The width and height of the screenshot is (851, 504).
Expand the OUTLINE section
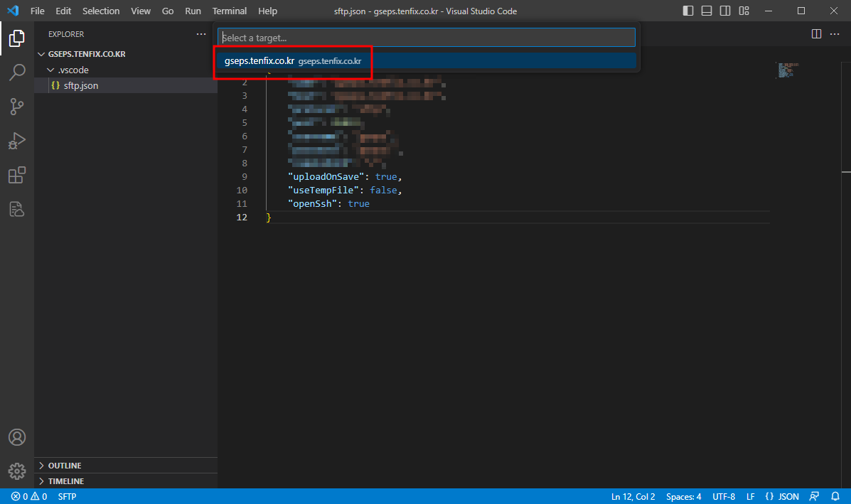pyautogui.click(x=126, y=466)
